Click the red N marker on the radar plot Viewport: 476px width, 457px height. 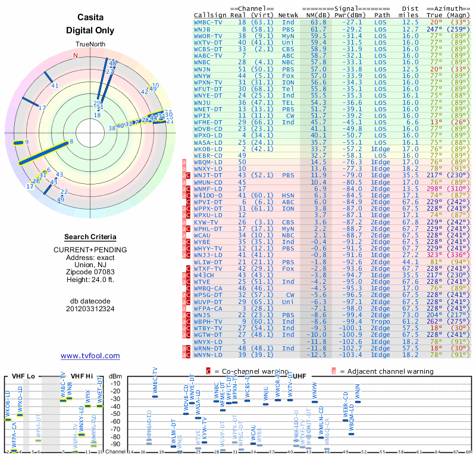coord(76,55)
